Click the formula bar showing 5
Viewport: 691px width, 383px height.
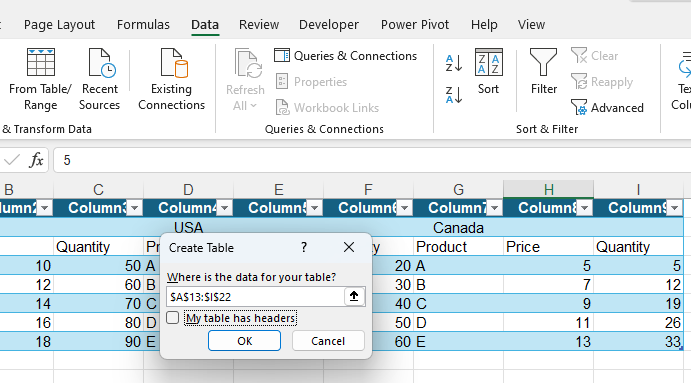pos(372,160)
